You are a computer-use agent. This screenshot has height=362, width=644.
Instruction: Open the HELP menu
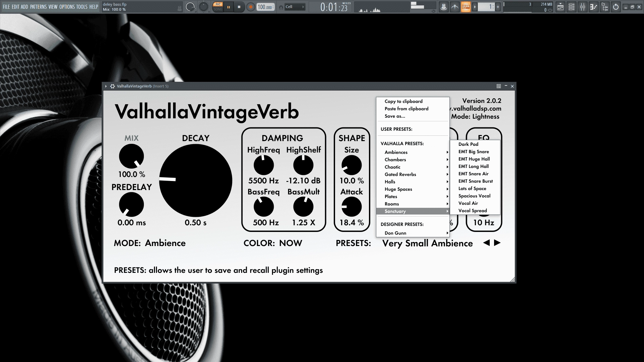[x=94, y=7]
